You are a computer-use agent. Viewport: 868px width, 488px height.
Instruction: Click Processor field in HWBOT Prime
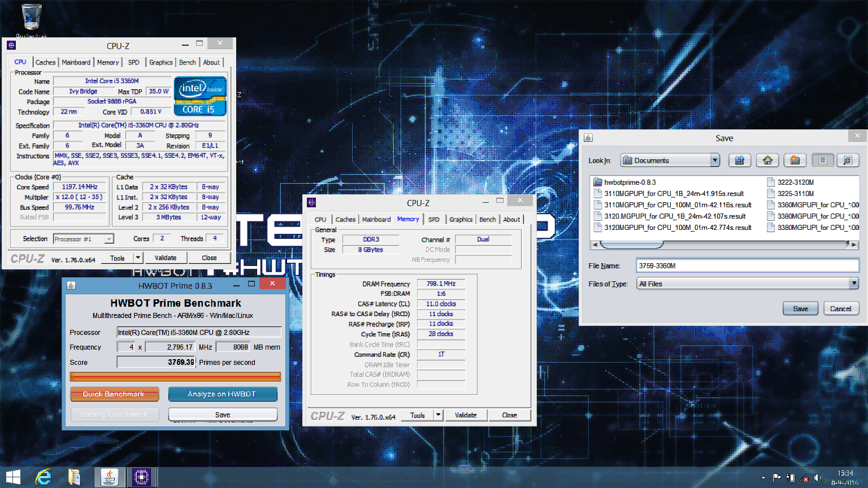(x=199, y=332)
